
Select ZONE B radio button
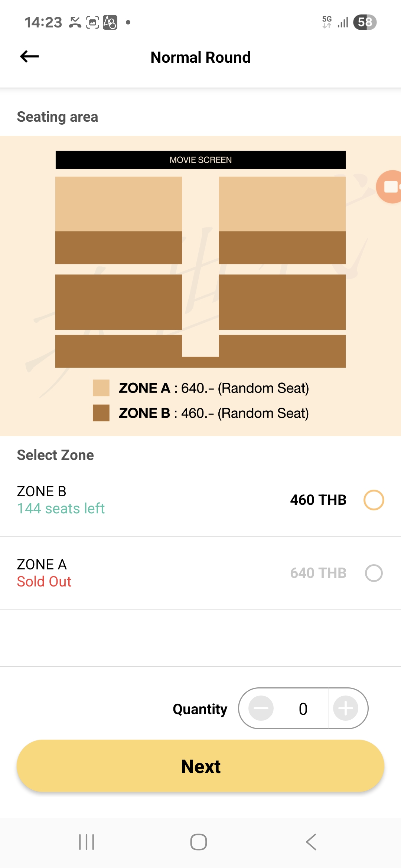point(374,500)
